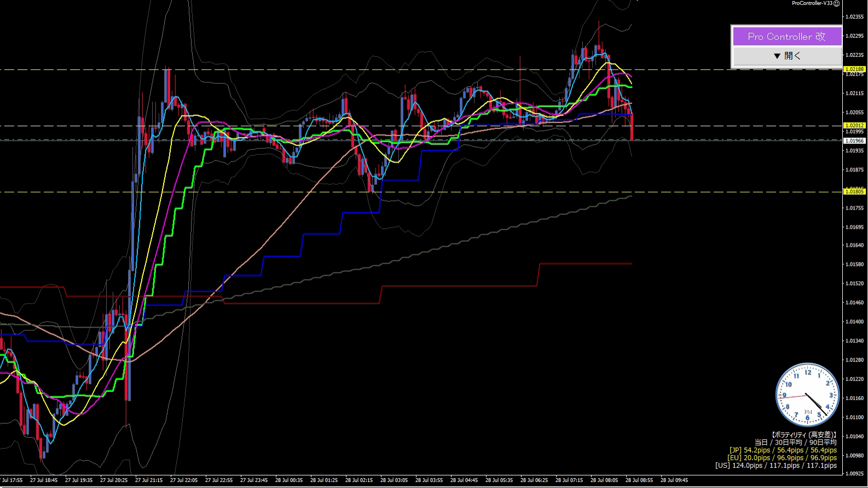Click the 1.01580 price scale value
Image resolution: width=868 pixels, height=488 pixels.
coord(854,264)
